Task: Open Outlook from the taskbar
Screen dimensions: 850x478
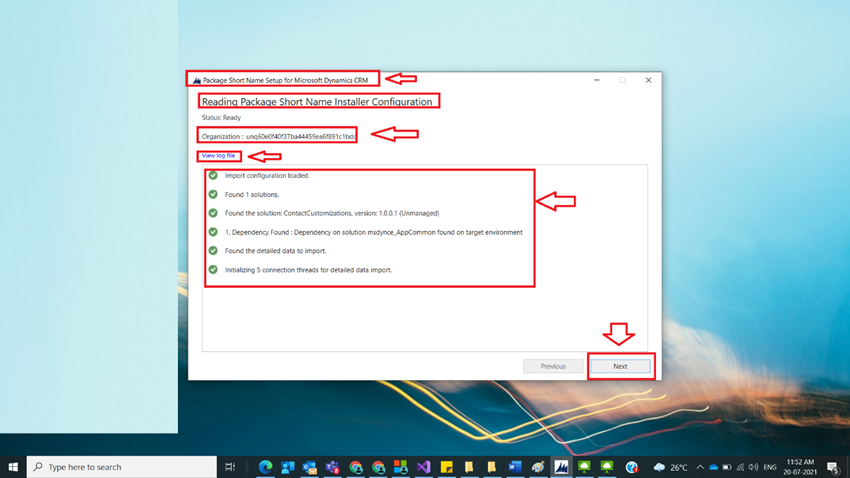Action: [310, 467]
